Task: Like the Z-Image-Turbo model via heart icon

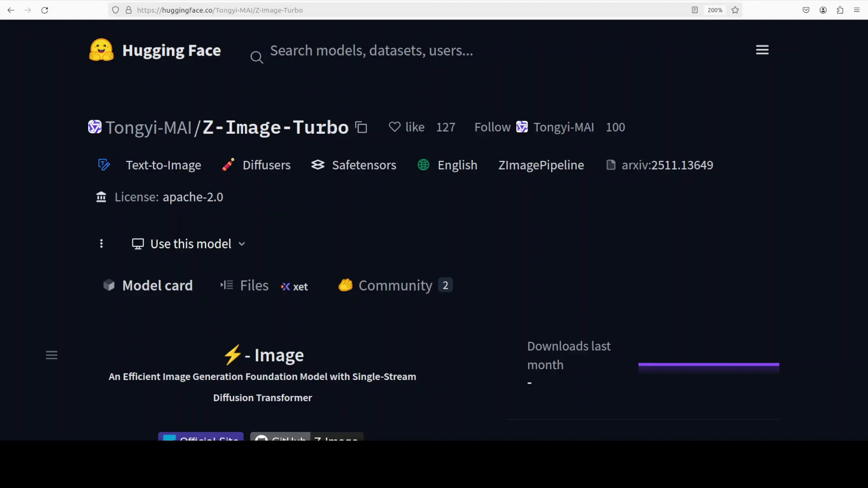Action: [x=394, y=127]
